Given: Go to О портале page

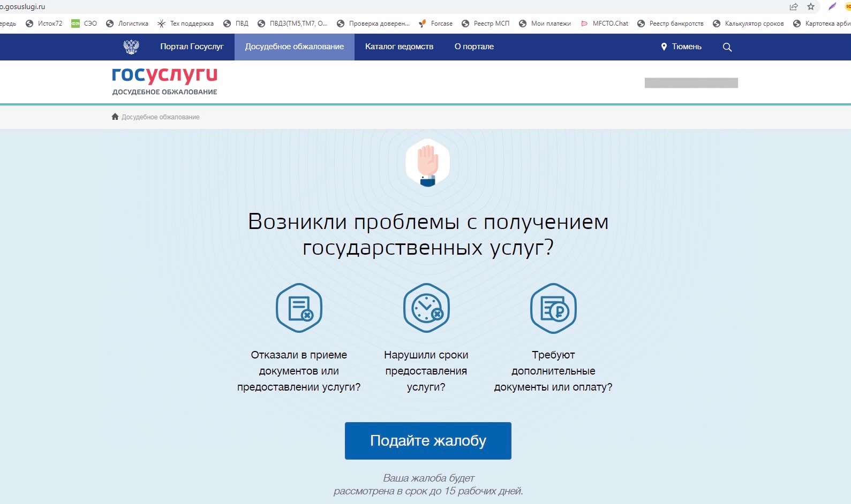Looking at the screenshot, I should tap(474, 47).
